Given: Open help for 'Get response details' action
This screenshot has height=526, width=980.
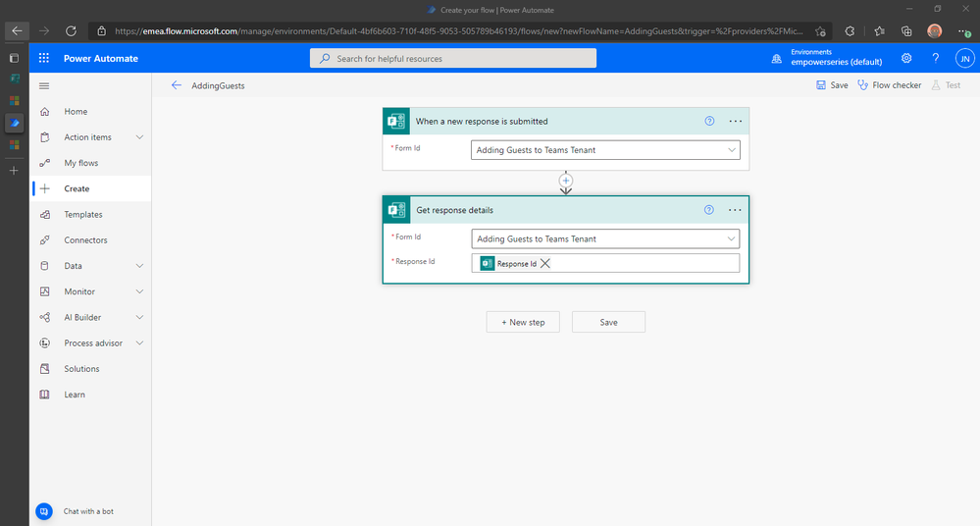Looking at the screenshot, I should click(x=708, y=210).
